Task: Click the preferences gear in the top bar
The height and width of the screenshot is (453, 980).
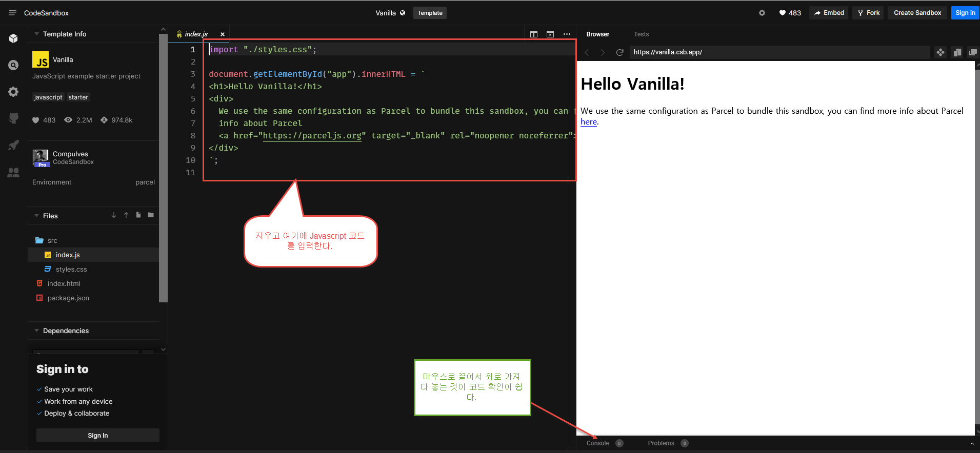Action: pyautogui.click(x=762, y=13)
